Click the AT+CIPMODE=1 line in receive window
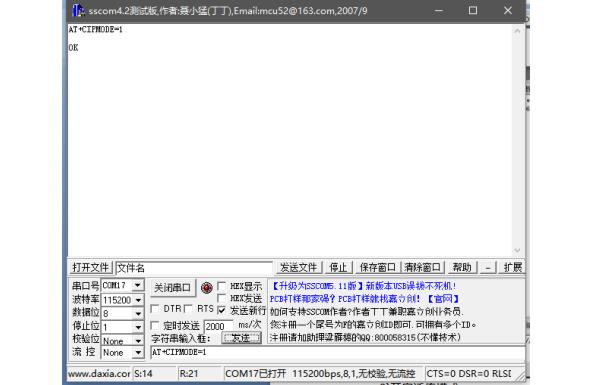 click(96, 29)
